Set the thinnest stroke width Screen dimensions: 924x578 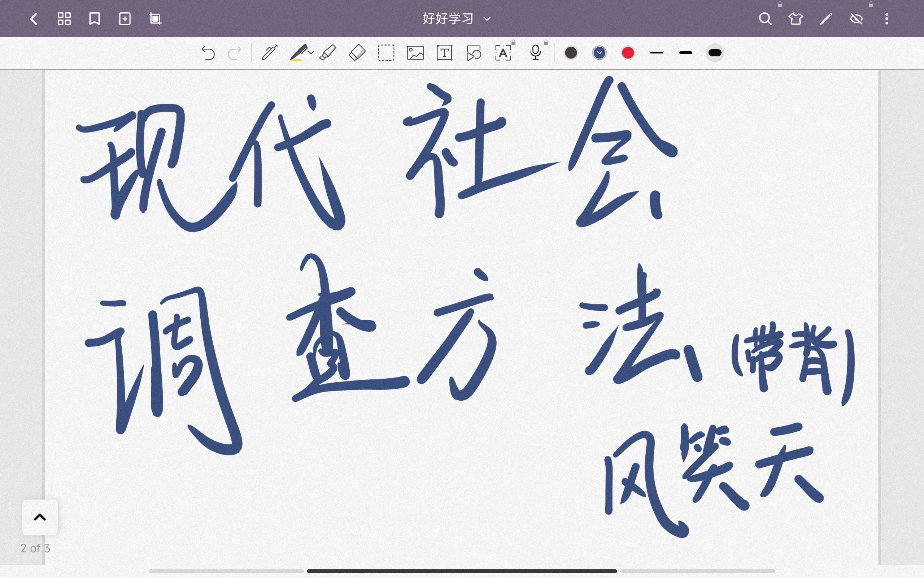pos(656,53)
